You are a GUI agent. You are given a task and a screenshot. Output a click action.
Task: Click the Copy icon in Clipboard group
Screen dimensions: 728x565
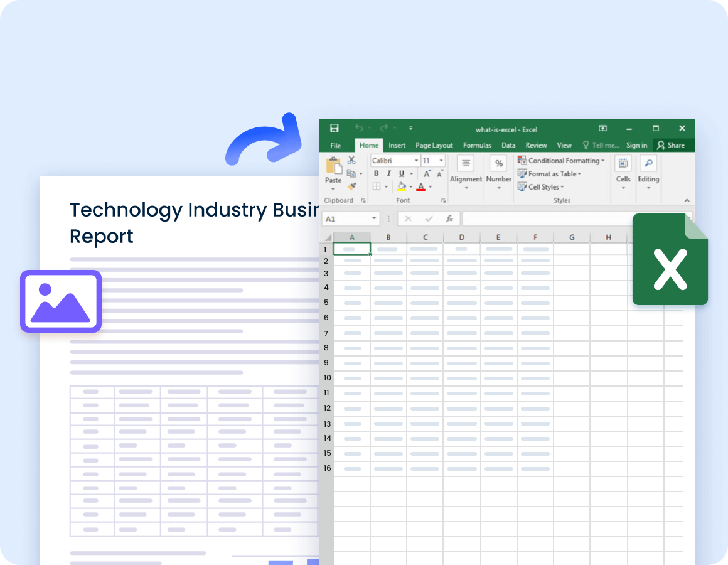coord(350,173)
